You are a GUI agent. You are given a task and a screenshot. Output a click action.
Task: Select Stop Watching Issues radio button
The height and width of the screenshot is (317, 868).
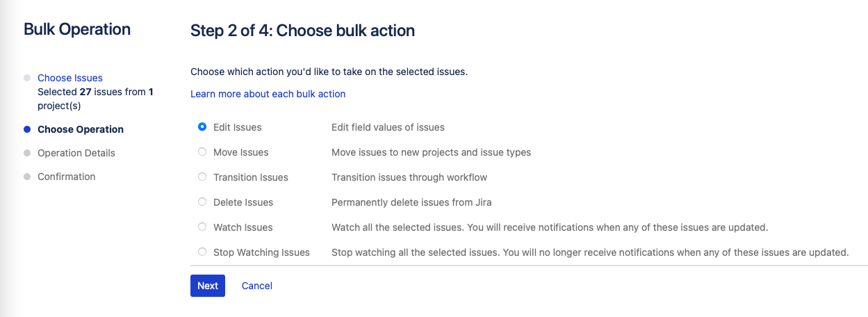click(x=202, y=252)
